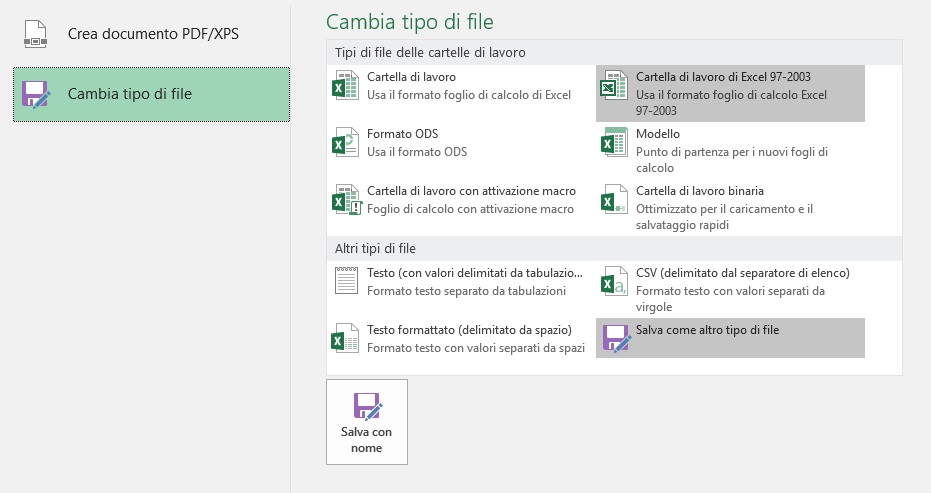The width and height of the screenshot is (931, 493).
Task: Click 'Foglio di calcolo con attivazione macro' text
Action: (x=470, y=209)
